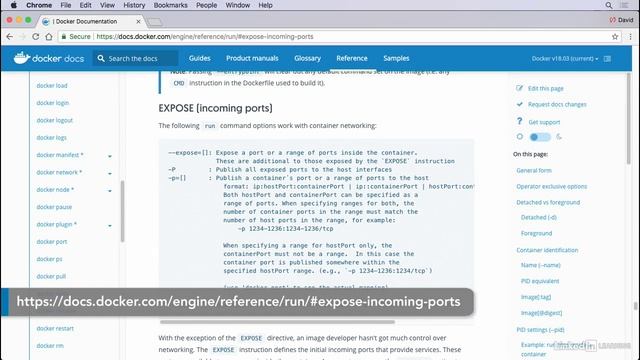Open File menu
640x360 pixels.
pos(66,5)
